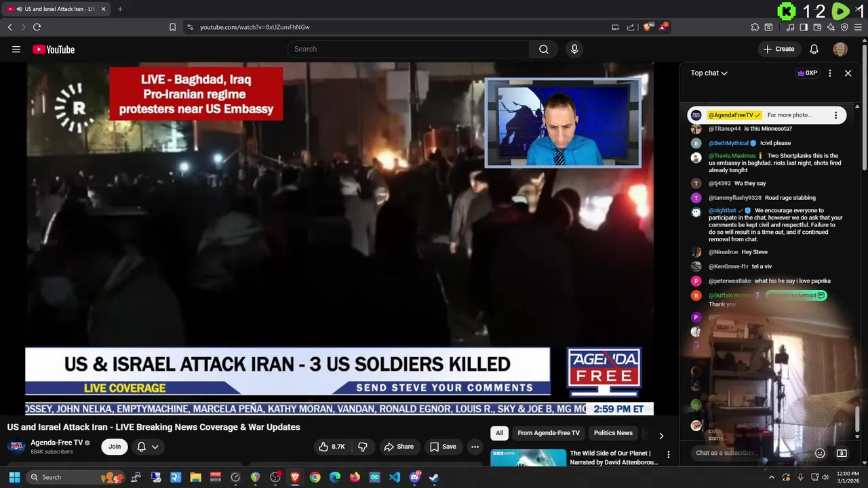
Task: Open Visual Studio Code from taskbar
Action: (x=395, y=477)
